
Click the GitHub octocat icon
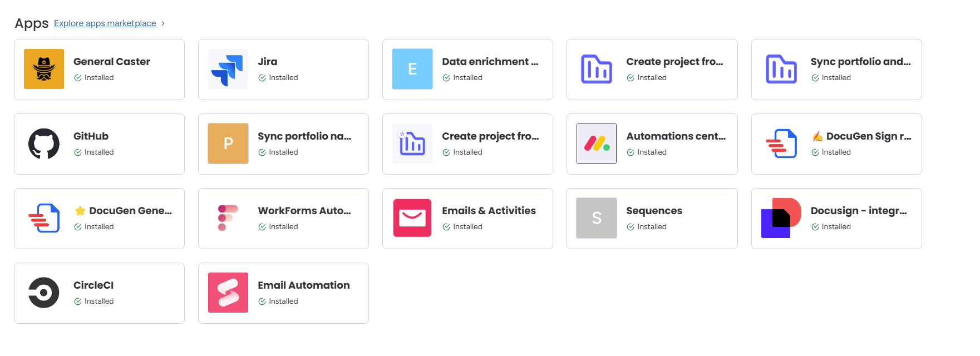coord(44,144)
